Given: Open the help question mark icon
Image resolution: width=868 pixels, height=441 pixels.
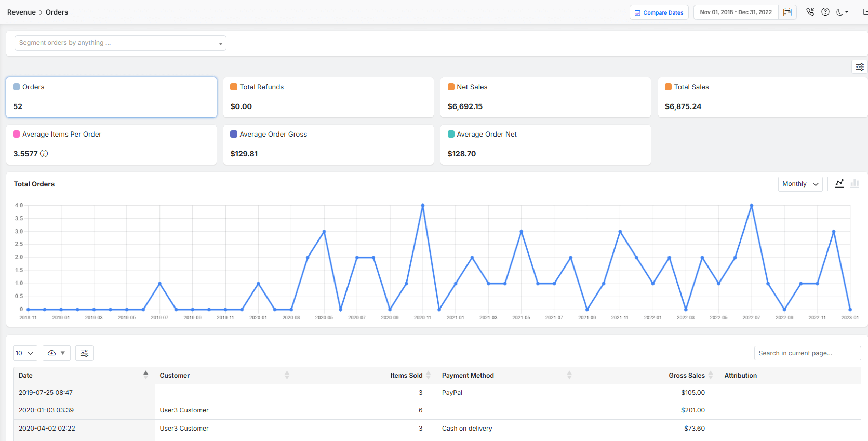Looking at the screenshot, I should [825, 12].
